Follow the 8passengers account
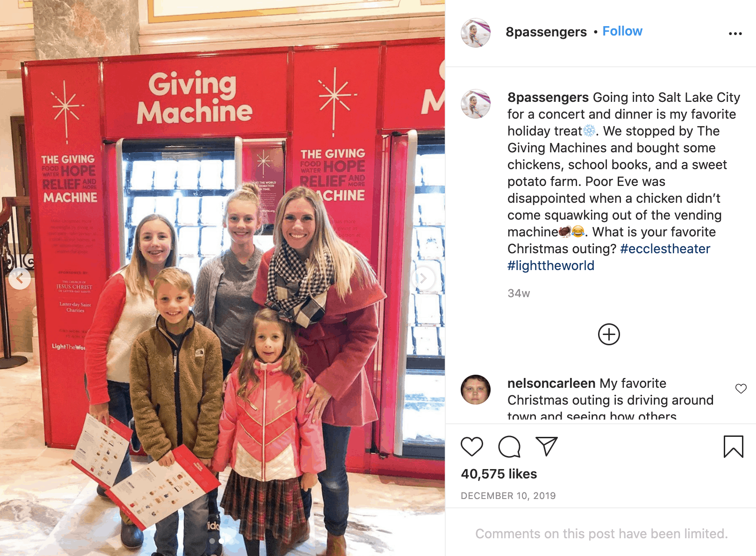 pos(622,31)
